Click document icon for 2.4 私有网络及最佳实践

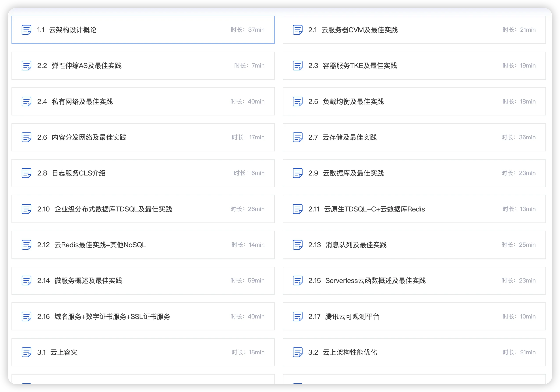coord(26,101)
